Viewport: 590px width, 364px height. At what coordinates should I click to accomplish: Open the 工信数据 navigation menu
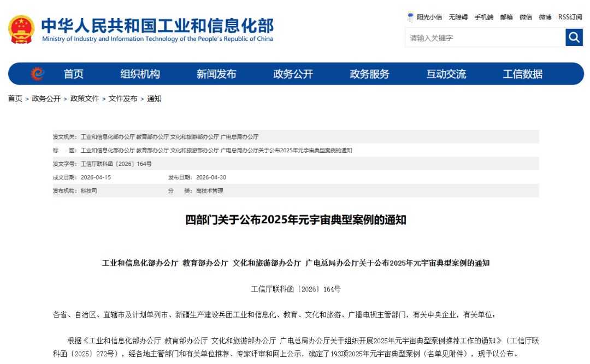pos(523,74)
